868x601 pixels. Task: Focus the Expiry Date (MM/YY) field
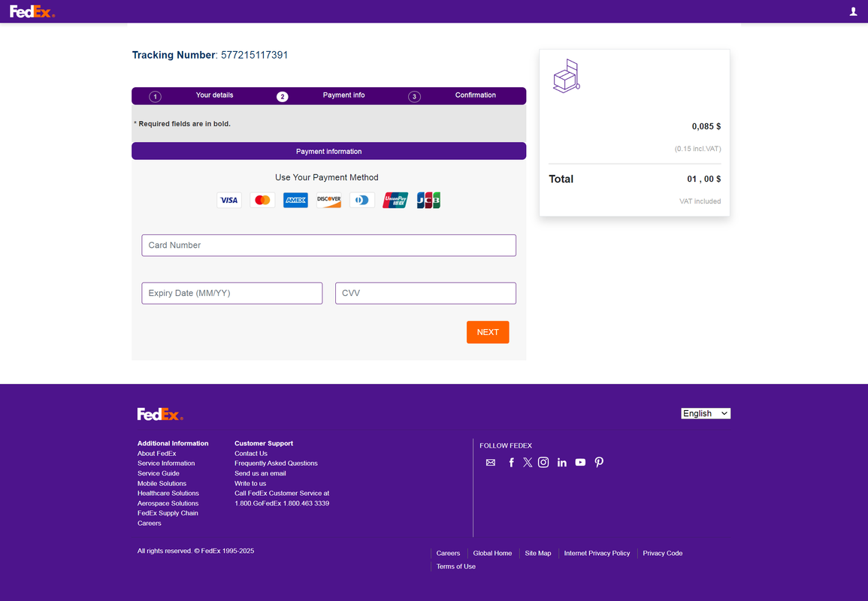(231, 293)
